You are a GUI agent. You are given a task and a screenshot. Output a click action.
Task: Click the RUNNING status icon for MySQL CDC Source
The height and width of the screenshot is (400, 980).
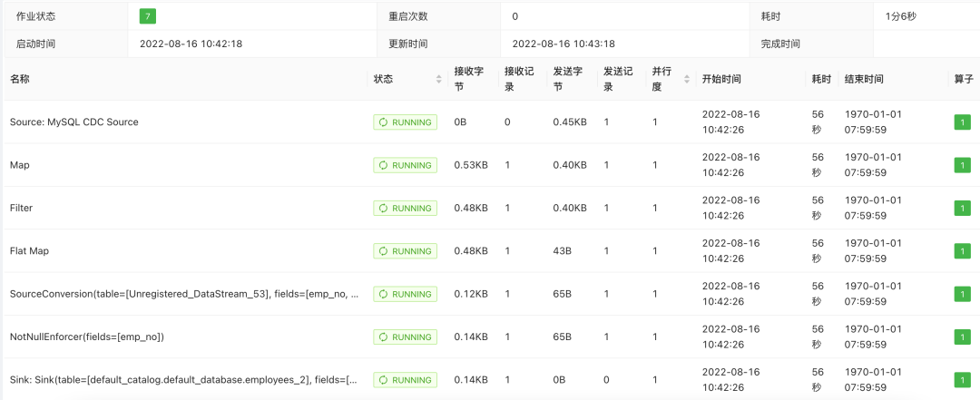[384, 122]
